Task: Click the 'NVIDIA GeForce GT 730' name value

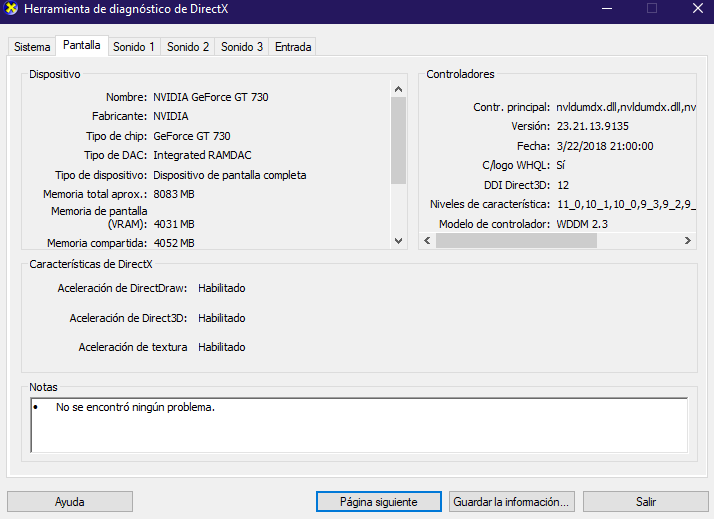Action: coord(211,97)
